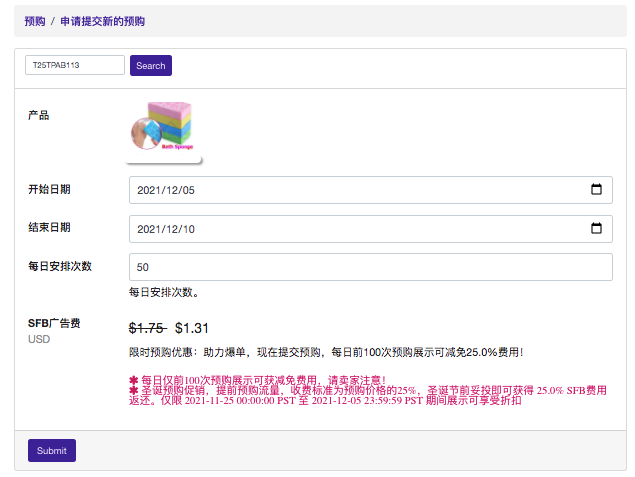Click the 每日安排次数 label
This screenshot has width=635, height=477.
[x=60, y=266]
